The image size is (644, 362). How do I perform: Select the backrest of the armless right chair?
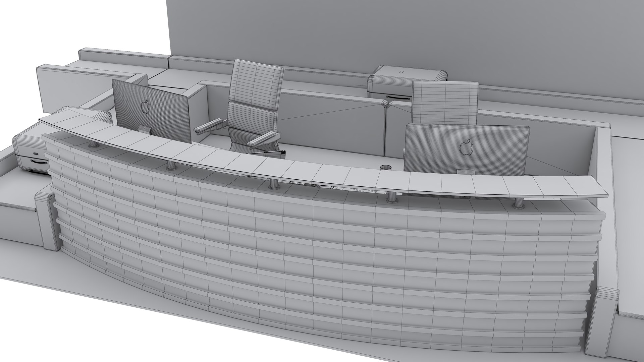click(445, 102)
